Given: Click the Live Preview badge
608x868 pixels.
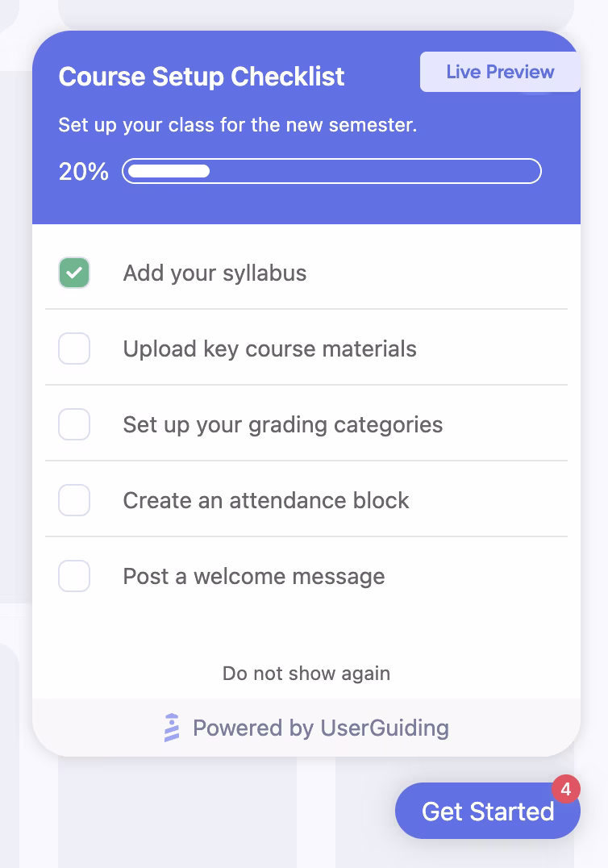Looking at the screenshot, I should tap(500, 72).
